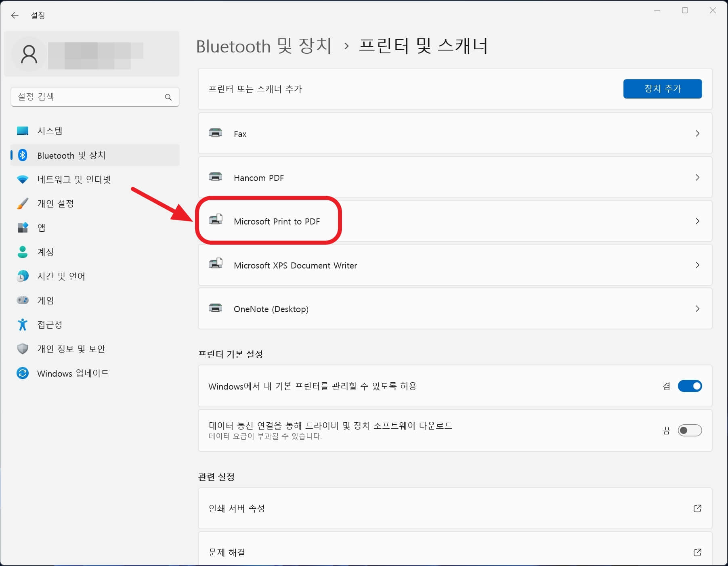Screen dimensions: 728x566
Task: Click the 계정 person icon
Action: (23, 252)
